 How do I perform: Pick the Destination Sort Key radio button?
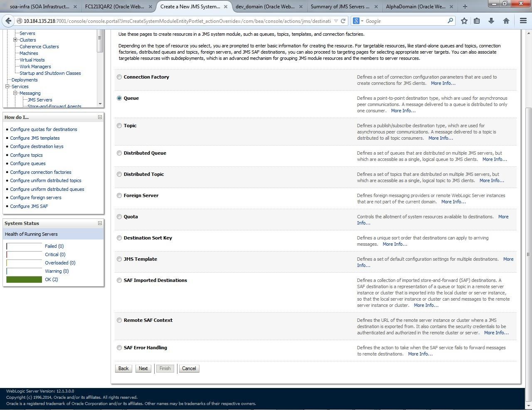[x=119, y=238]
